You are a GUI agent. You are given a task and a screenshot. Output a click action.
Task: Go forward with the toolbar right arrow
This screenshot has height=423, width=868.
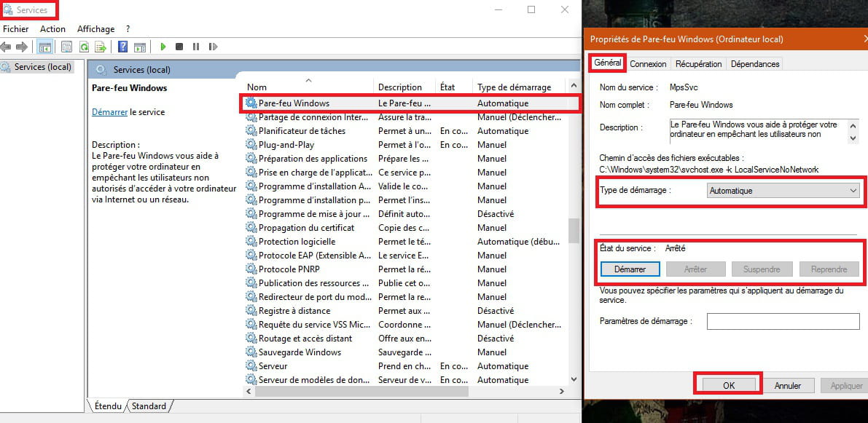[22, 47]
